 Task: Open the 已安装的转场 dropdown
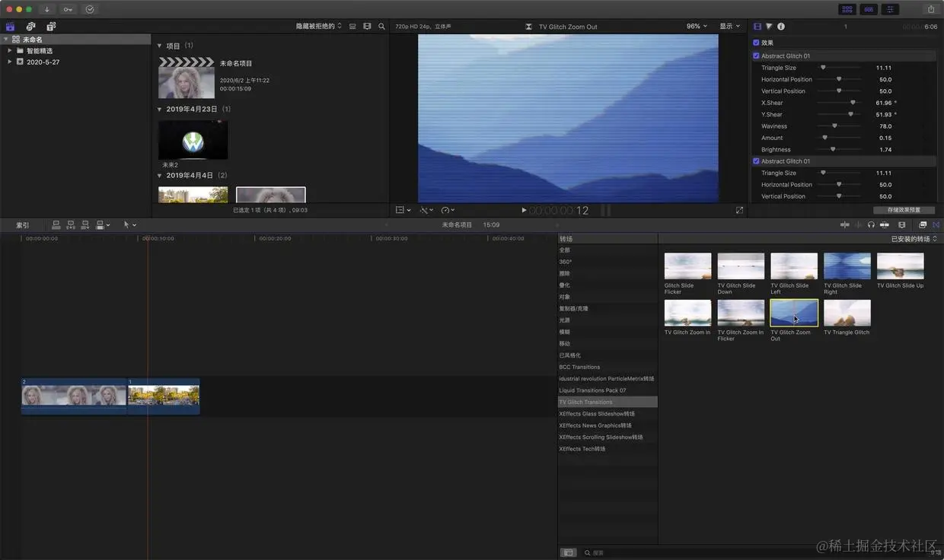914,239
